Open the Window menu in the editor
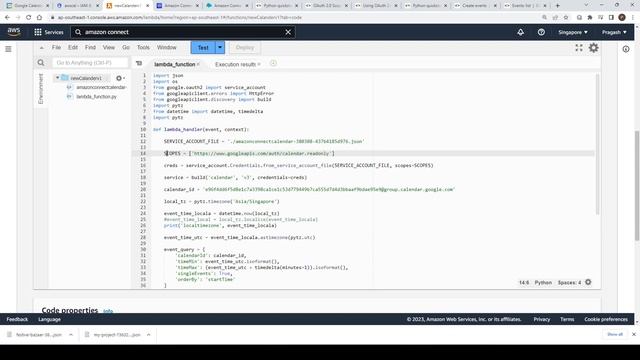Screen dimensions: 640x360 [167, 47]
